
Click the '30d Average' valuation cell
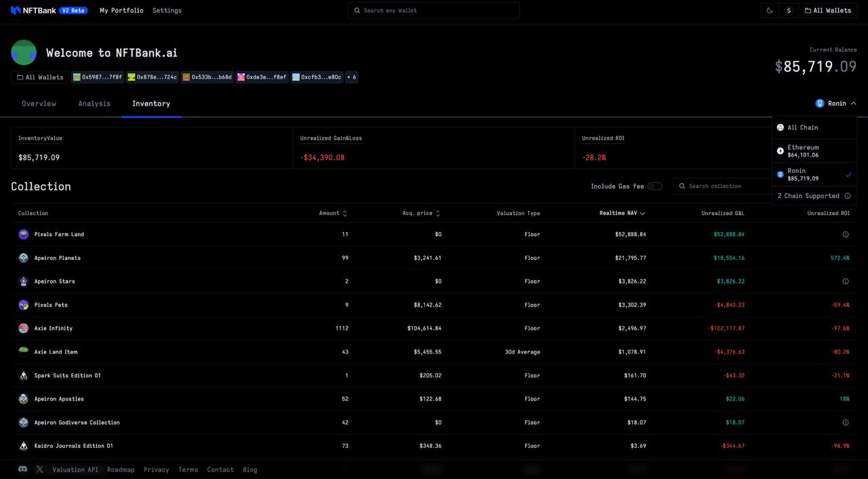pyautogui.click(x=521, y=351)
